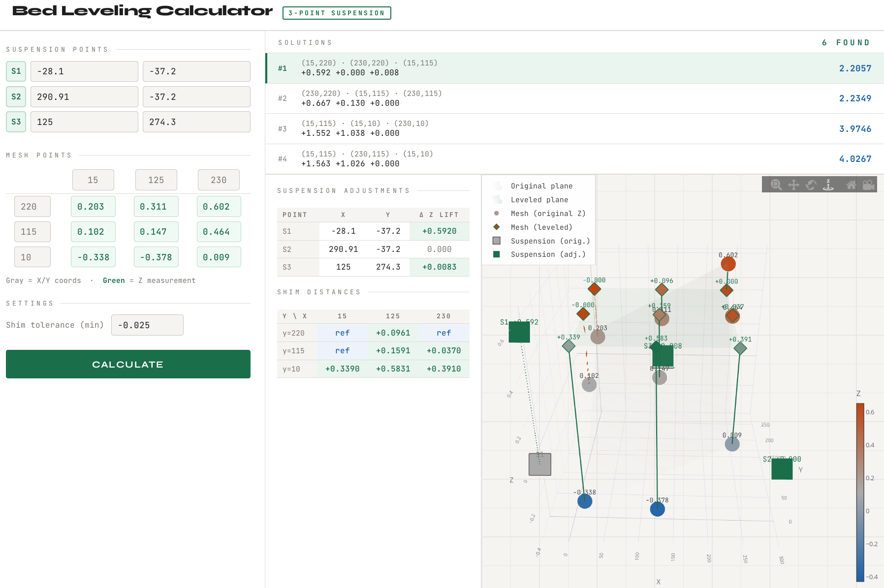Reset camera to last saved view

coord(868,185)
